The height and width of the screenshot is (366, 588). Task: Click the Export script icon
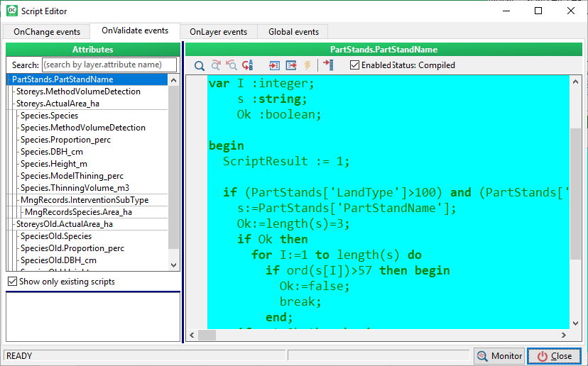point(291,65)
